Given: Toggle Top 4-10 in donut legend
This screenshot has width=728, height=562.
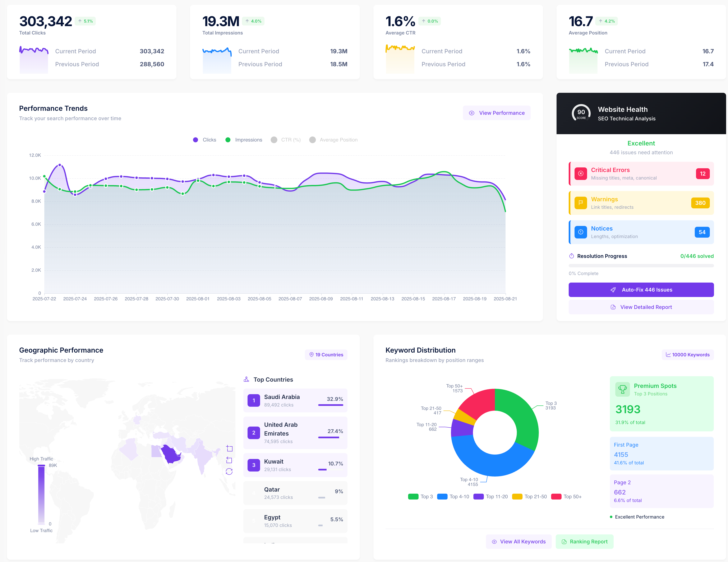Looking at the screenshot, I should [453, 497].
